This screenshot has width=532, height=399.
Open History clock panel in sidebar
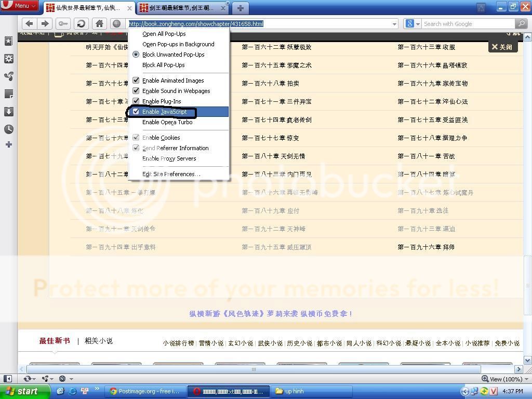(x=8, y=129)
